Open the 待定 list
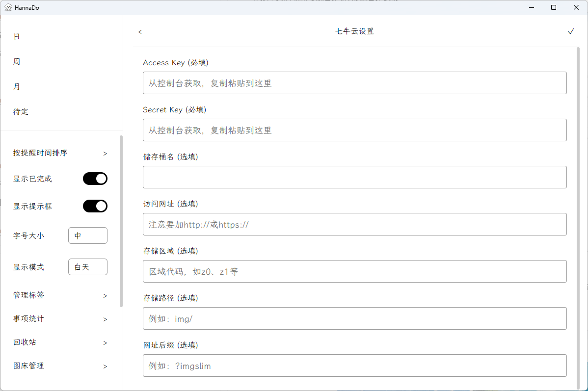This screenshot has width=588, height=391. [x=21, y=112]
